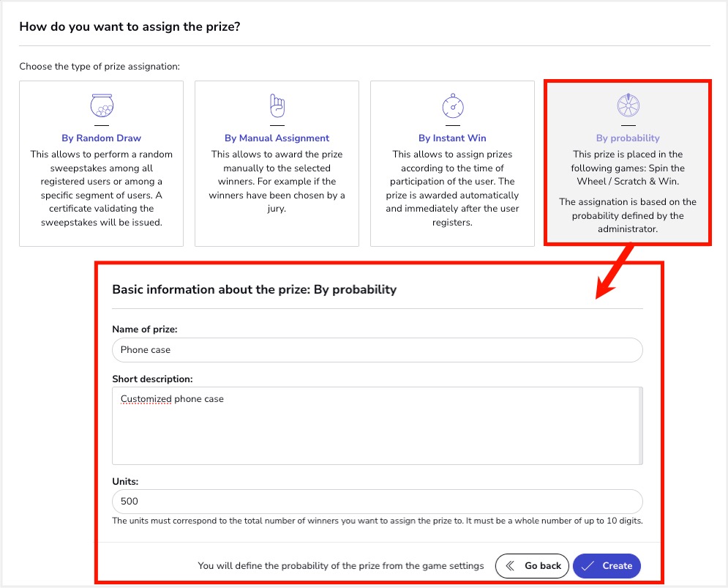Click the Name of prize field

(378, 350)
